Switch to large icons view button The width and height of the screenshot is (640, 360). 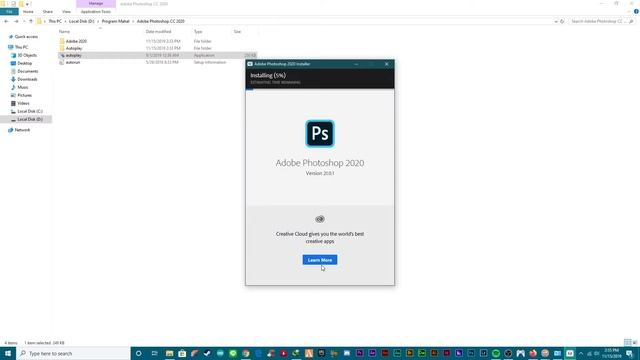pos(635,342)
